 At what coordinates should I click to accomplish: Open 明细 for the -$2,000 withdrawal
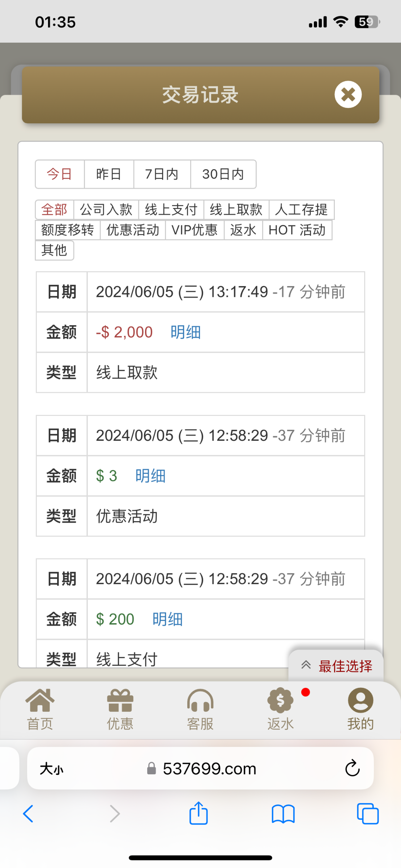pyautogui.click(x=185, y=332)
